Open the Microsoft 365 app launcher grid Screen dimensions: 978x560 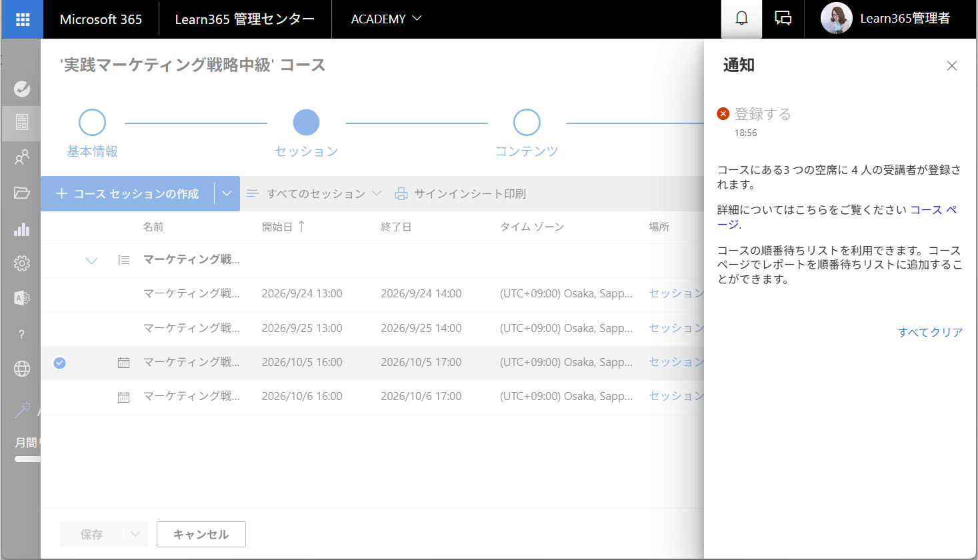[x=22, y=19]
